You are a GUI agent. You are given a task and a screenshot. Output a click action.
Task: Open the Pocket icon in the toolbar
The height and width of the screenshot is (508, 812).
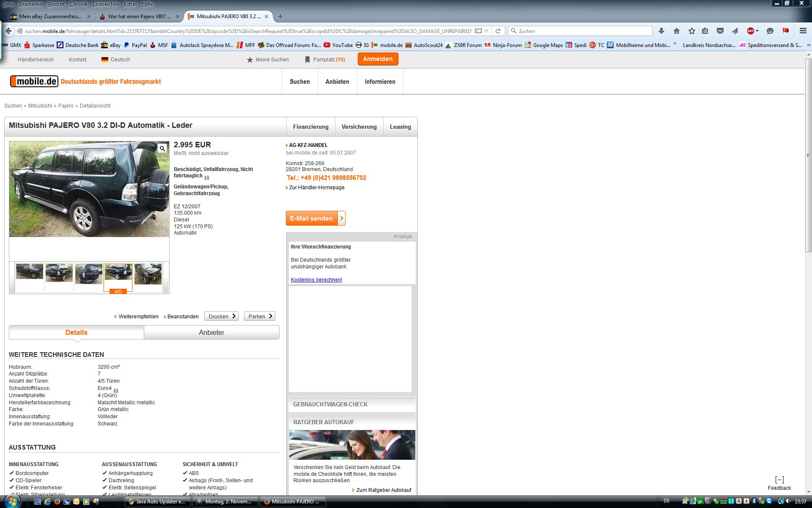pos(720,31)
